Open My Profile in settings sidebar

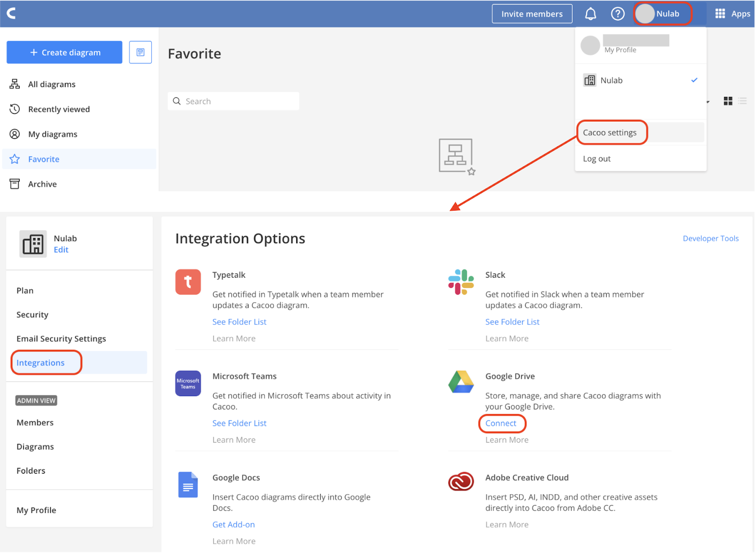(x=36, y=510)
